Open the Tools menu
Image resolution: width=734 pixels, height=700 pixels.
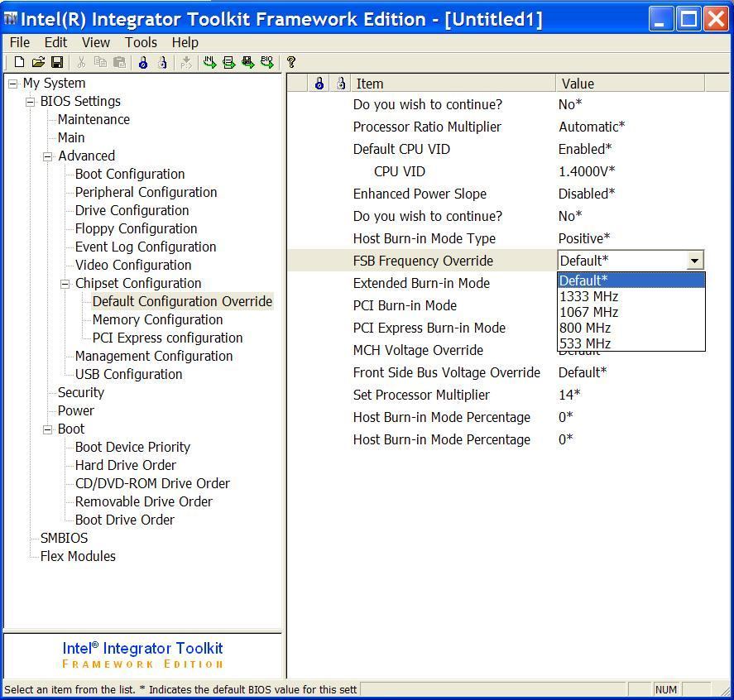click(141, 42)
